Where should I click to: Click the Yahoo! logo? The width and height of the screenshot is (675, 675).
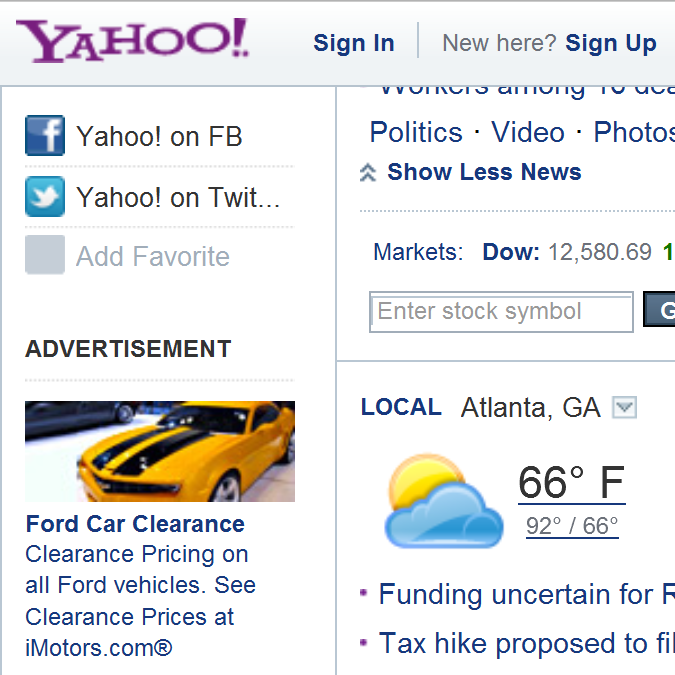[133, 41]
